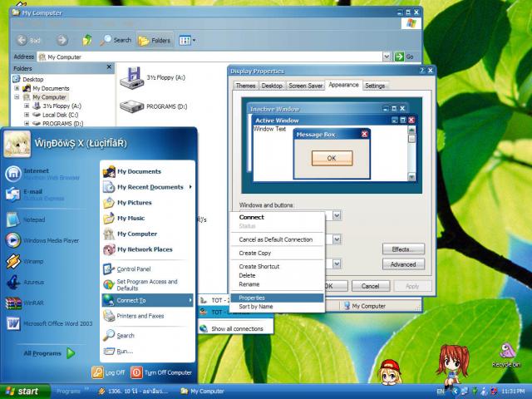This screenshot has width=532, height=399.
Task: Open Run... from Start menu
Action: (147, 351)
